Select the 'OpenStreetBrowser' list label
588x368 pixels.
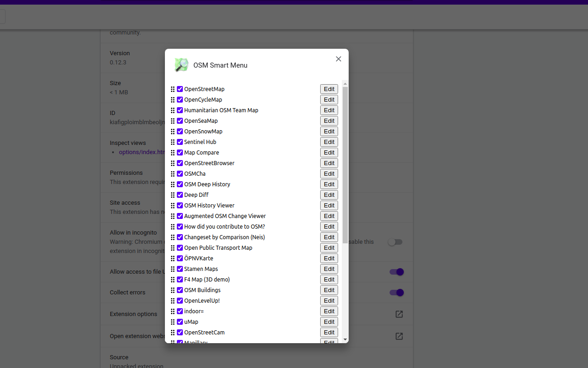(209, 163)
